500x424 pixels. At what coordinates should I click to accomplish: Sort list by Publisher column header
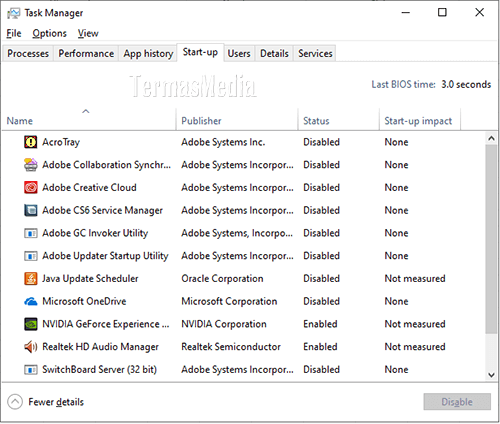click(x=237, y=119)
